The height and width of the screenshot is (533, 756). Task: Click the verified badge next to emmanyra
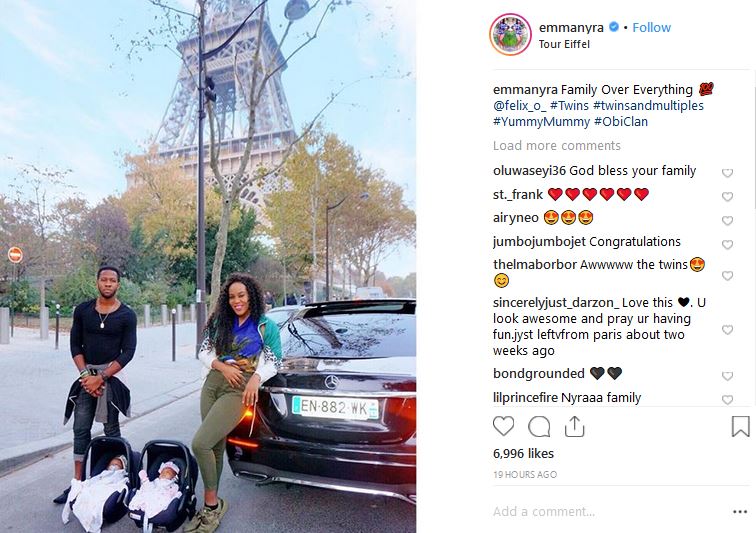tap(614, 27)
